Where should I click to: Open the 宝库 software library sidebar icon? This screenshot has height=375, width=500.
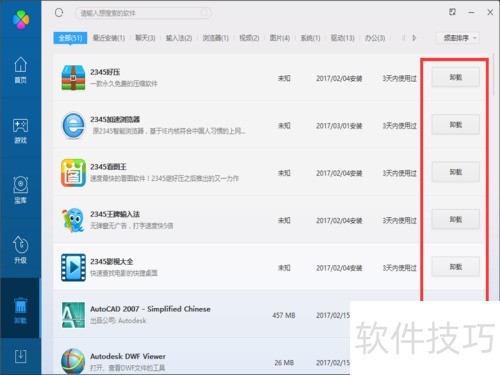click(x=20, y=190)
